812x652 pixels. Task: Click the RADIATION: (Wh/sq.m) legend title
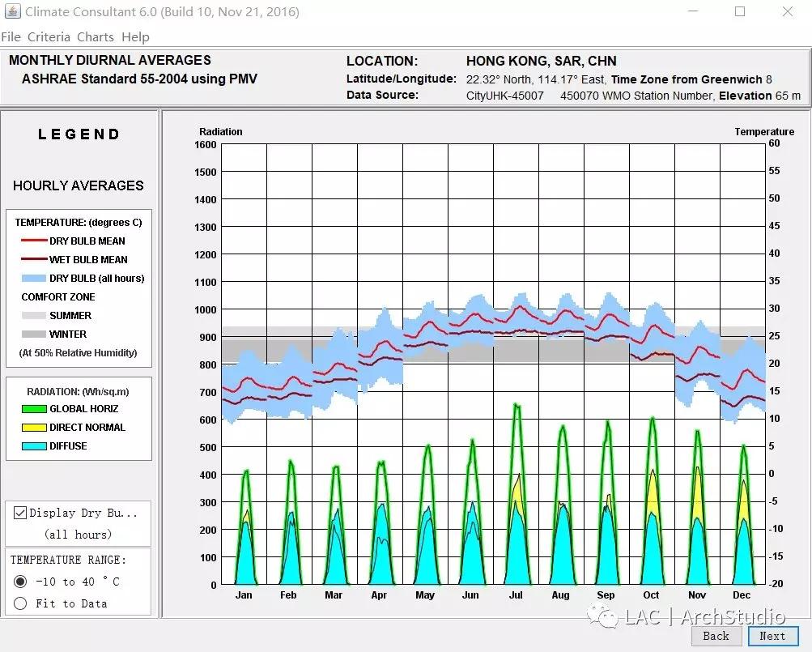pos(79,392)
